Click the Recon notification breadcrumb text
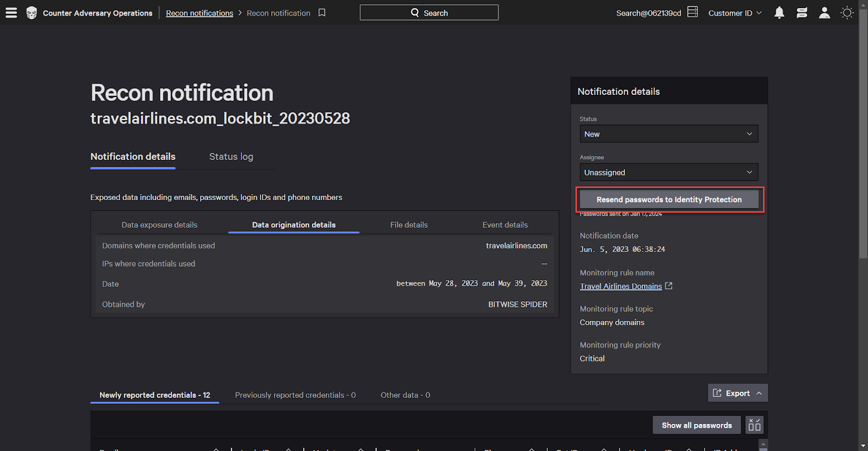The image size is (868, 451). [x=278, y=13]
